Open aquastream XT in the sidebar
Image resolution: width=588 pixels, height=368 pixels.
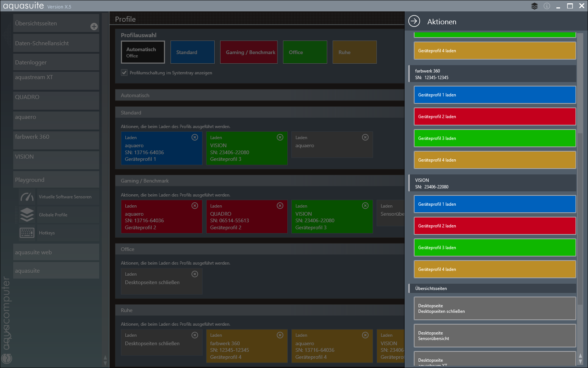56,81
